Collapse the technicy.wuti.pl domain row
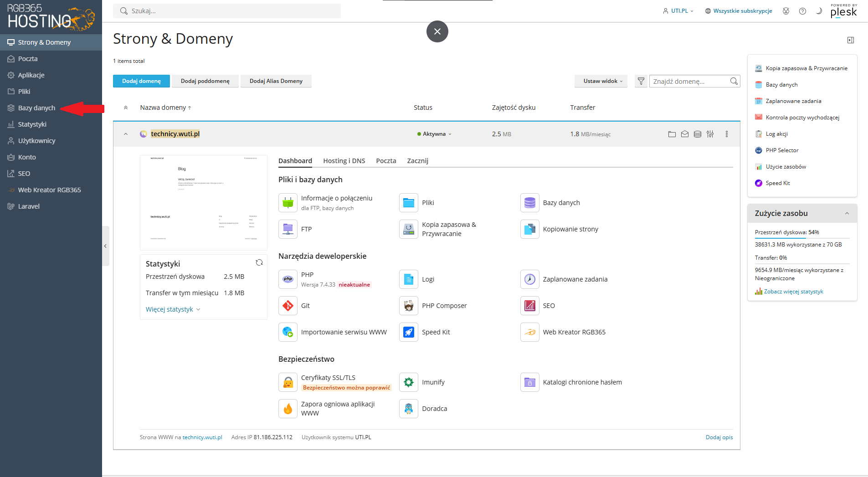 click(x=126, y=134)
